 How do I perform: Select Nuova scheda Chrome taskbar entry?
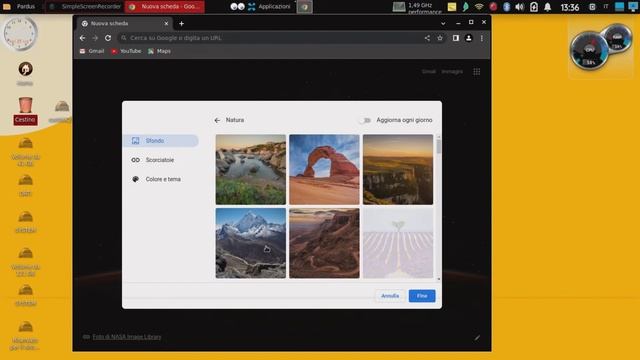click(x=165, y=7)
